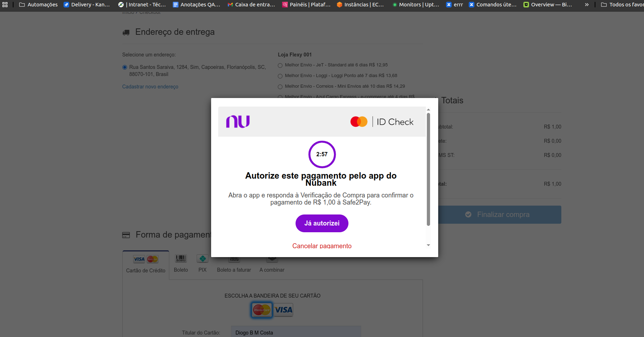Click the Cancelar pagamento link
The image size is (644, 337).
tap(322, 246)
